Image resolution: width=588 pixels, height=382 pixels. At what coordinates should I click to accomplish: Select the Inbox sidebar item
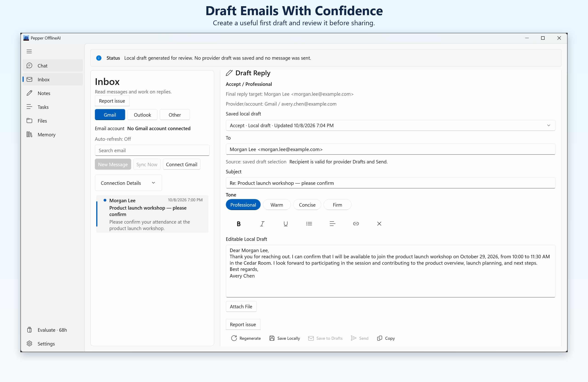53,79
